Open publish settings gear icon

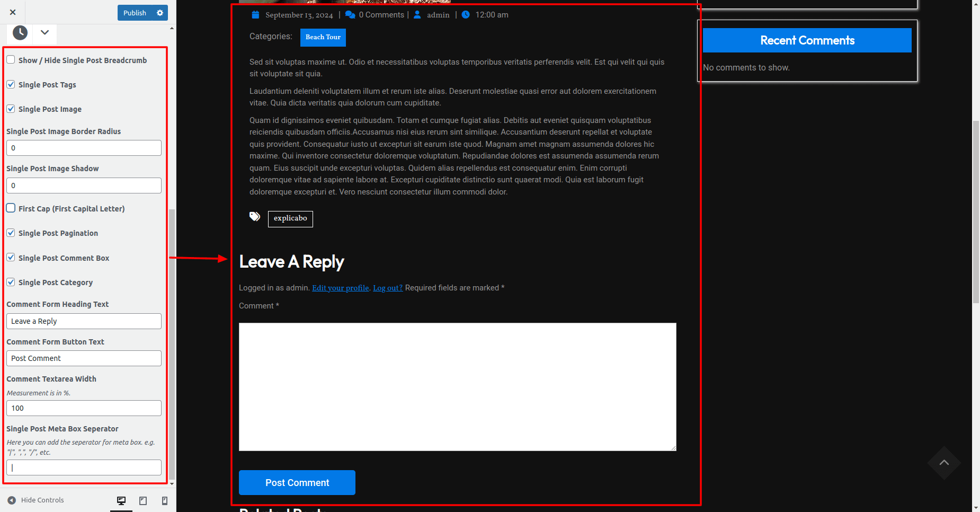pyautogui.click(x=160, y=13)
